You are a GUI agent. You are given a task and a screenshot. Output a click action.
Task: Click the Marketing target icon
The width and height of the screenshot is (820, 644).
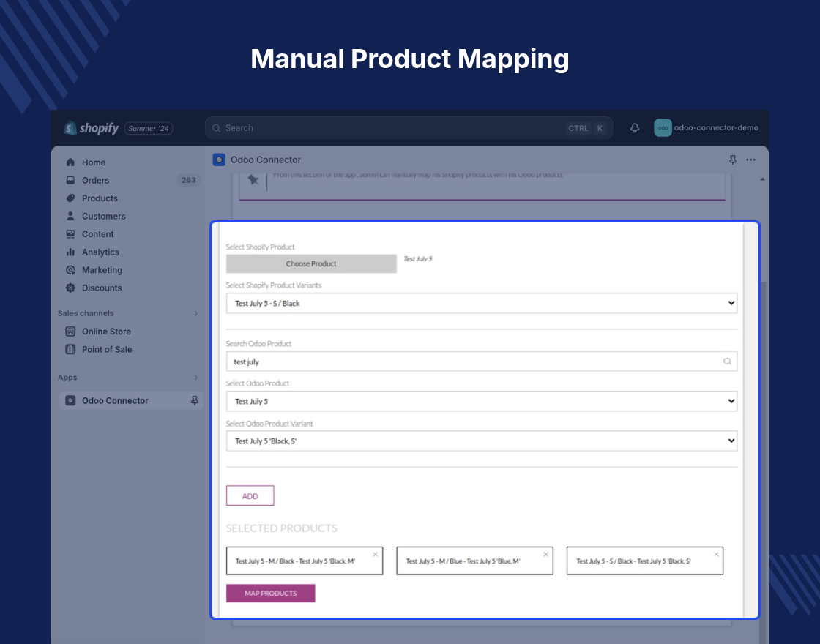pos(70,270)
